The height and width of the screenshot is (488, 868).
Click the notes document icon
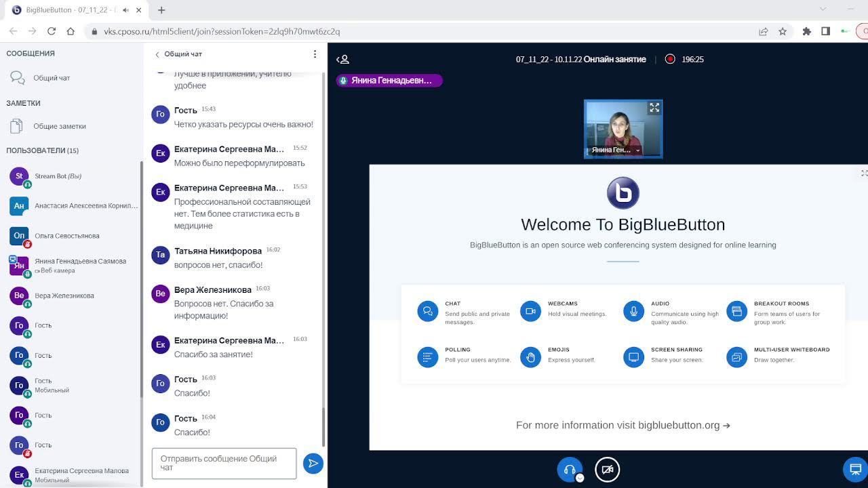tap(17, 126)
